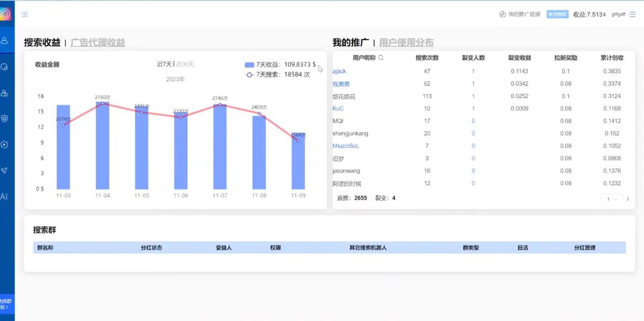The width and height of the screenshot is (644, 321).
Task: Click the 搜索次数 column header
Action: coord(427,58)
